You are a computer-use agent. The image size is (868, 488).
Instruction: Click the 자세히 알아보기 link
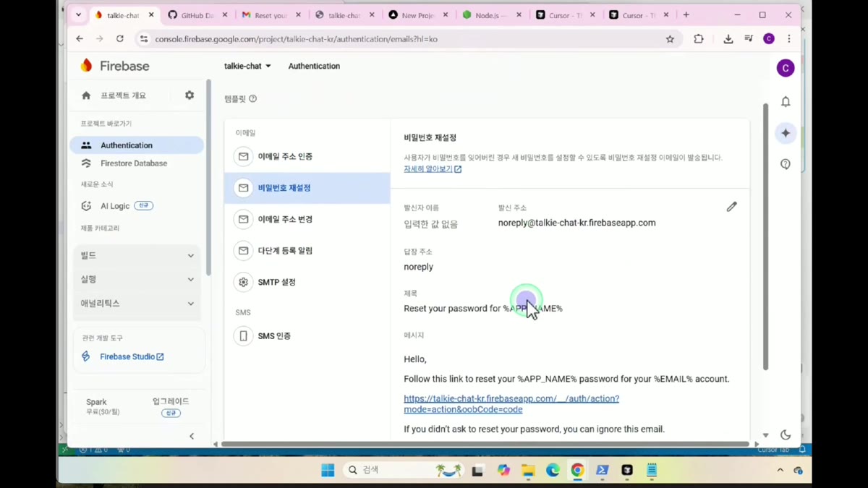(x=433, y=169)
